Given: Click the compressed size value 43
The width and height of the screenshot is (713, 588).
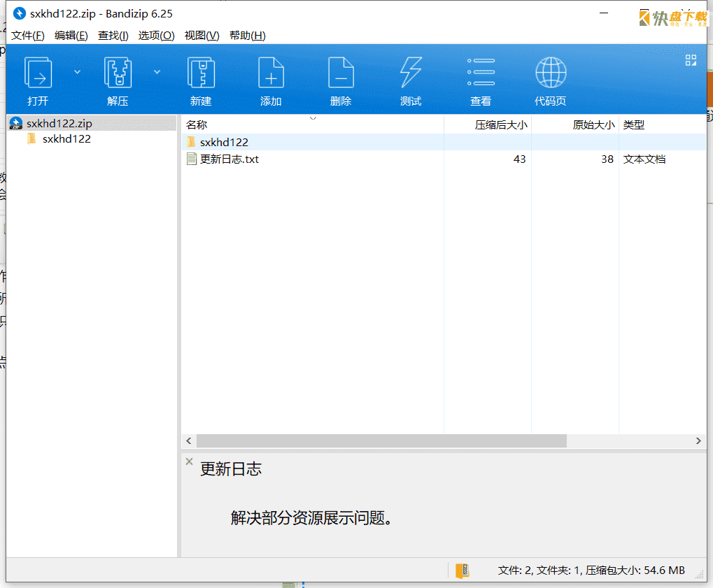Looking at the screenshot, I should [519, 159].
